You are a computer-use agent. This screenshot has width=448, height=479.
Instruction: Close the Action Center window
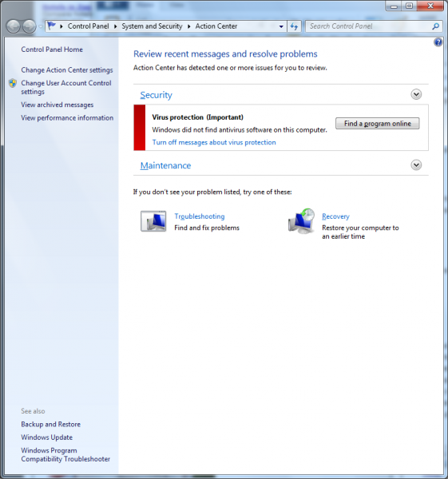click(430, 6)
